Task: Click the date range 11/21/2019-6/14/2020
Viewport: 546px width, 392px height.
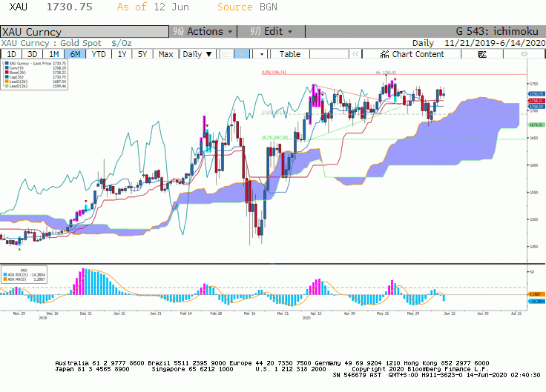Action: pos(495,43)
